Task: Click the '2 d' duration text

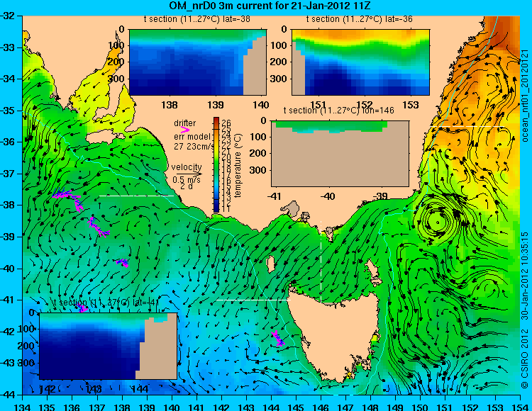Action: 185,186
